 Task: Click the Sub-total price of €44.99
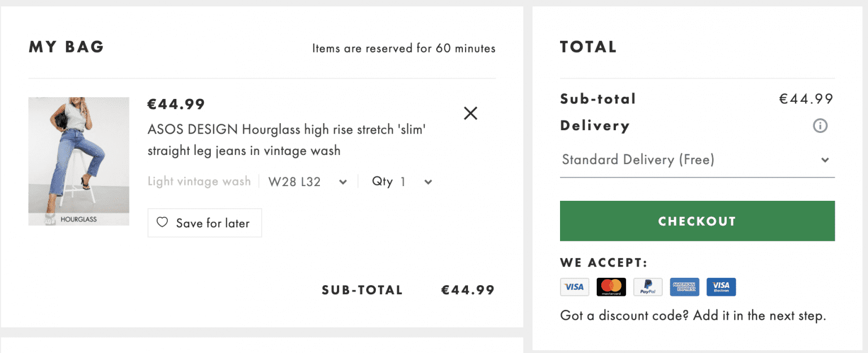[x=806, y=98]
